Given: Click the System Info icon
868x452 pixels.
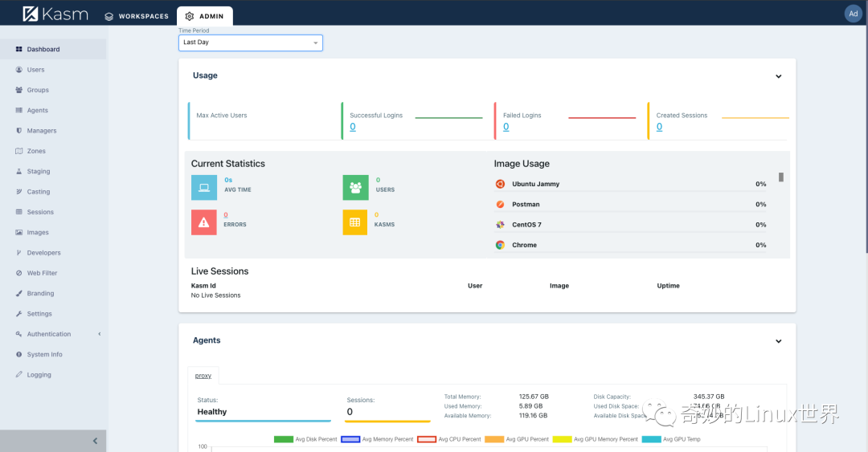Looking at the screenshot, I should pyautogui.click(x=18, y=355).
